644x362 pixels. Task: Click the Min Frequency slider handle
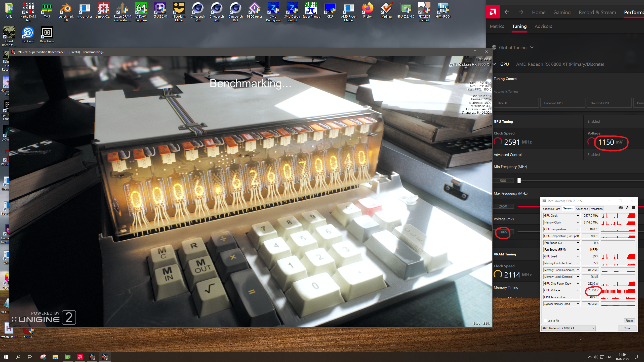click(519, 180)
